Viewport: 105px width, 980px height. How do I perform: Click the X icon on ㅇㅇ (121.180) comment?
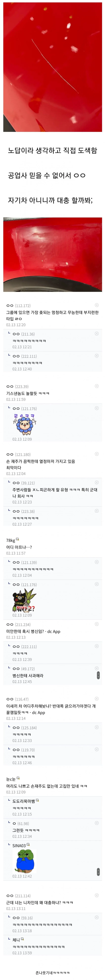click(x=97, y=454)
